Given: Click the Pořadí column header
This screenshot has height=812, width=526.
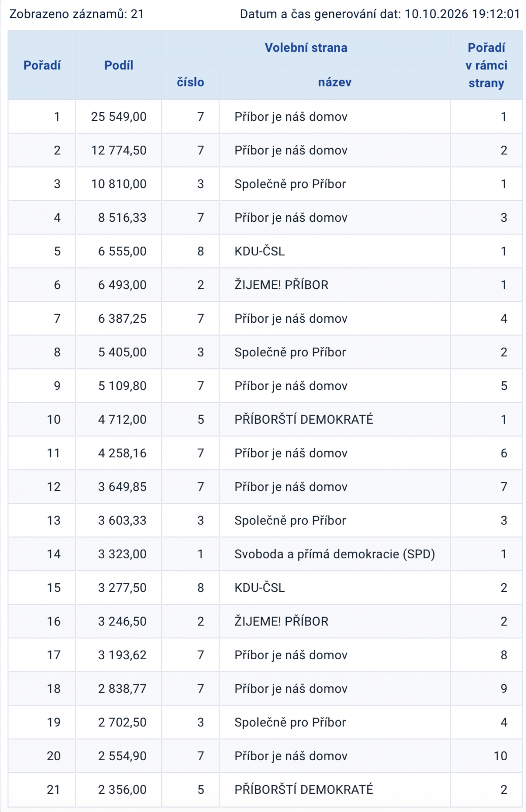Looking at the screenshot, I should 42,65.
